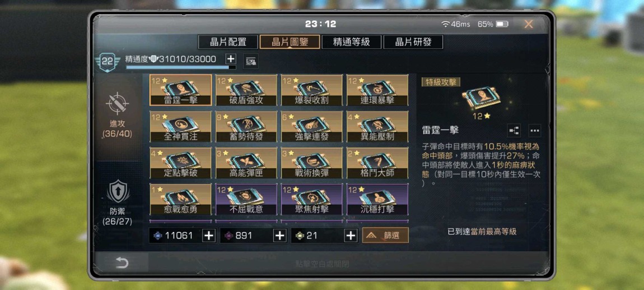Open the 晶片研發 tab
The image size is (644, 290).
[x=413, y=42]
